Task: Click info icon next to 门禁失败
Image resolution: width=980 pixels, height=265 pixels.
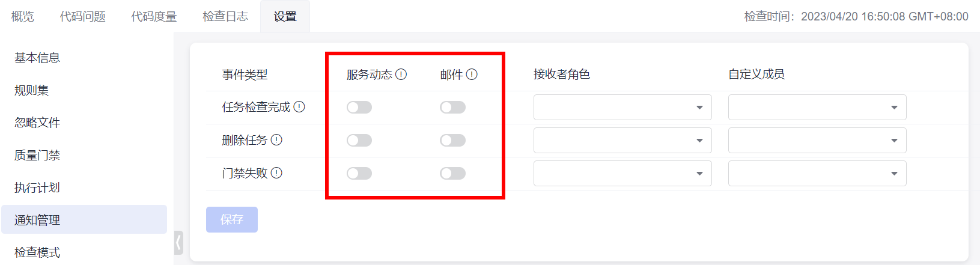Action: [x=276, y=173]
